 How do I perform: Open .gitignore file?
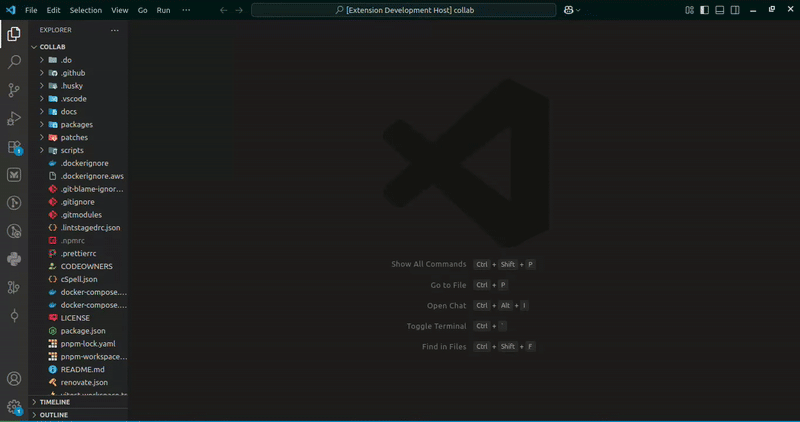click(x=78, y=202)
